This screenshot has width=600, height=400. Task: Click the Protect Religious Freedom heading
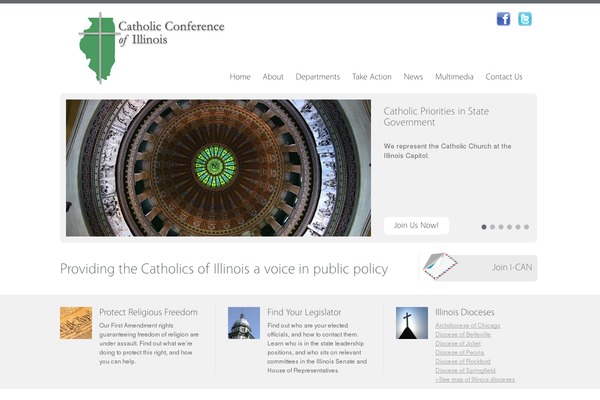148,312
